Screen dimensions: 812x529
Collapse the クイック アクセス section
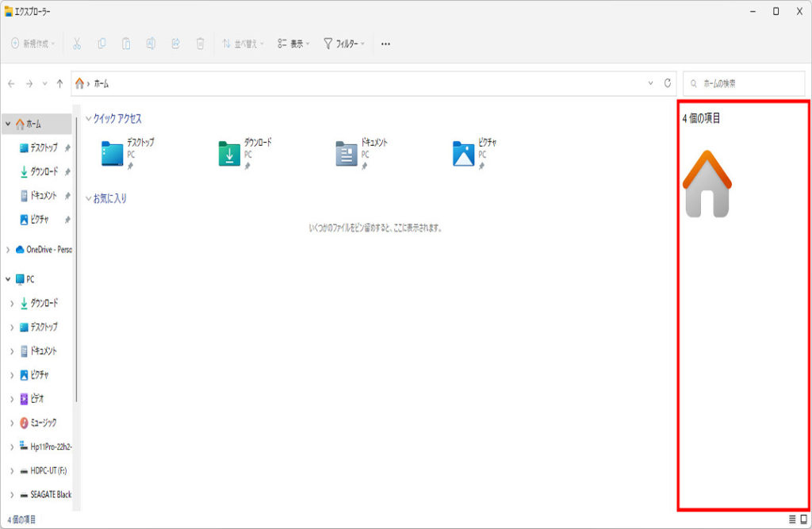click(89, 119)
